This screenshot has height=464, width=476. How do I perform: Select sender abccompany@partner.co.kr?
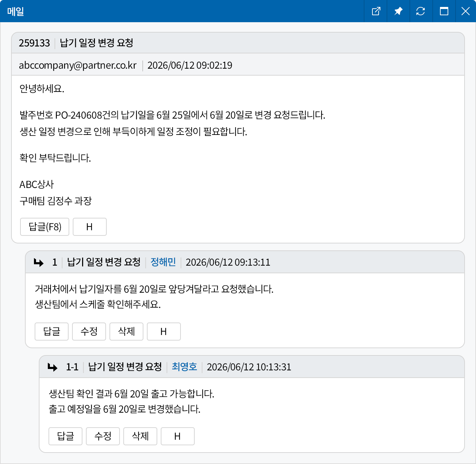[78, 65]
